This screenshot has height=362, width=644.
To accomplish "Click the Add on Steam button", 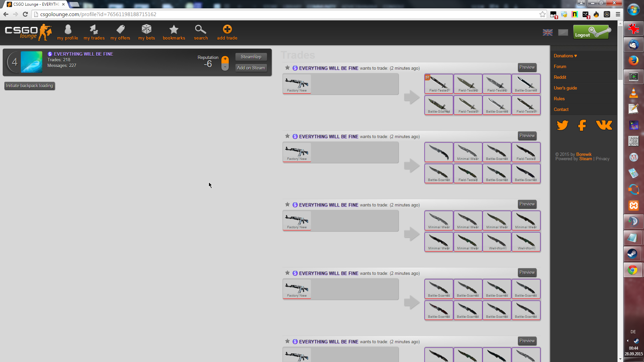I will 251,68.
